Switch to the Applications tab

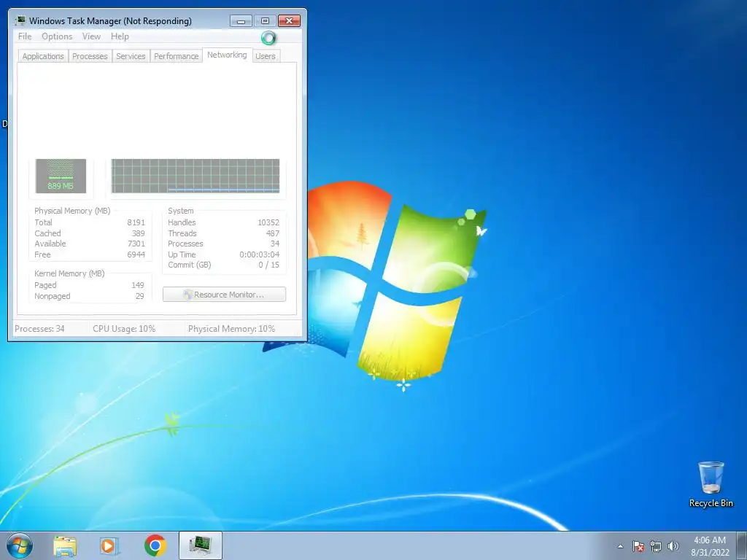pos(43,56)
